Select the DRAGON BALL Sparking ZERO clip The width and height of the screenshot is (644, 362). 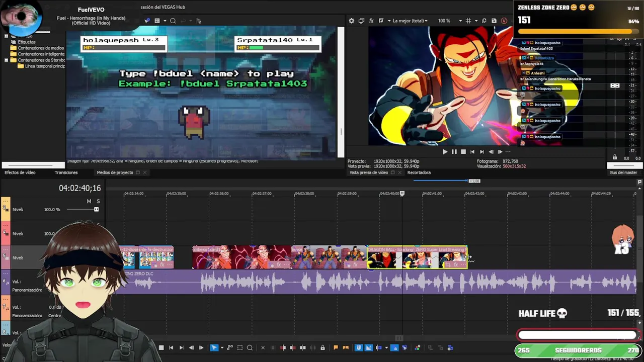(417, 257)
